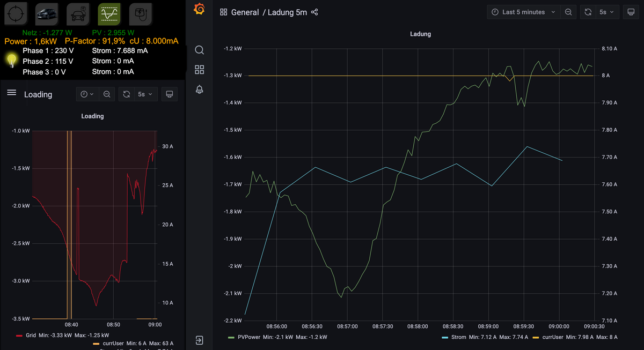The image size is (644, 350).
Task: Click the 'Phase 2 : 115 V' text
Action: tap(48, 61)
